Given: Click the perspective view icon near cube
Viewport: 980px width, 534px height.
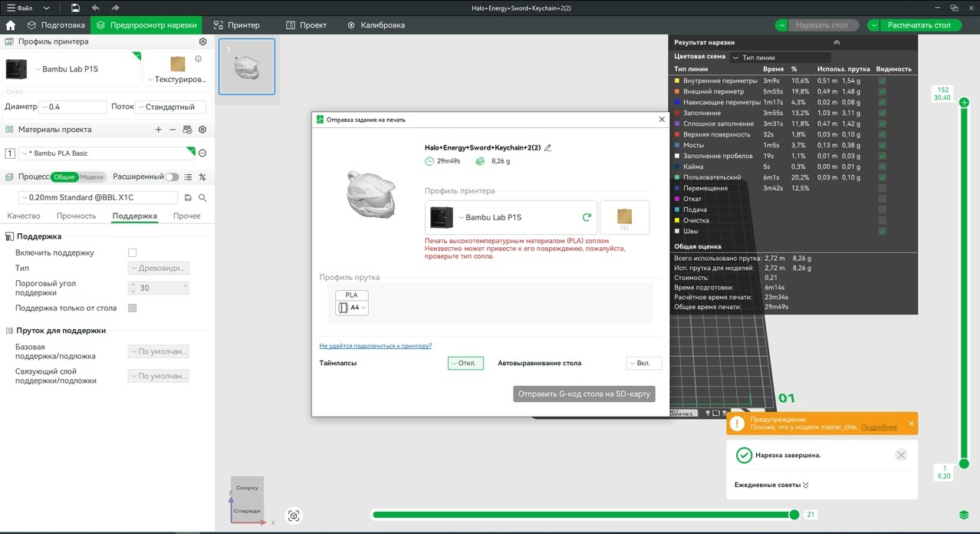Looking at the screenshot, I should 294,516.
